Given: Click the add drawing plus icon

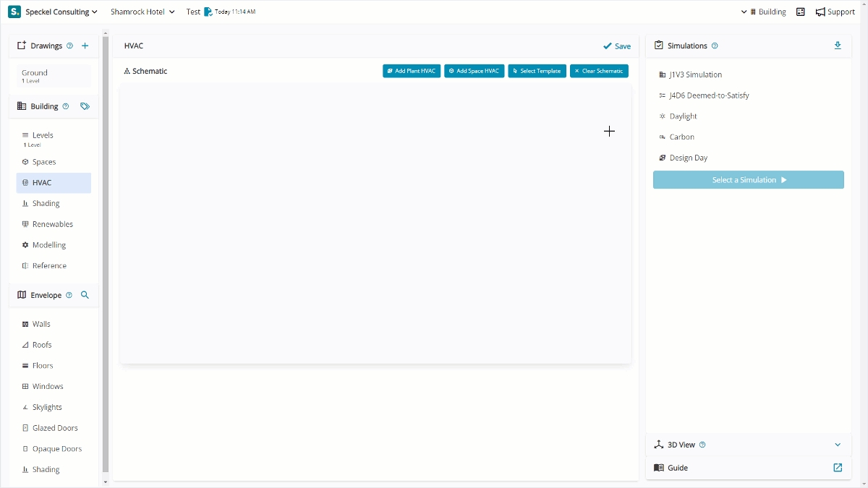Looking at the screenshot, I should point(85,46).
